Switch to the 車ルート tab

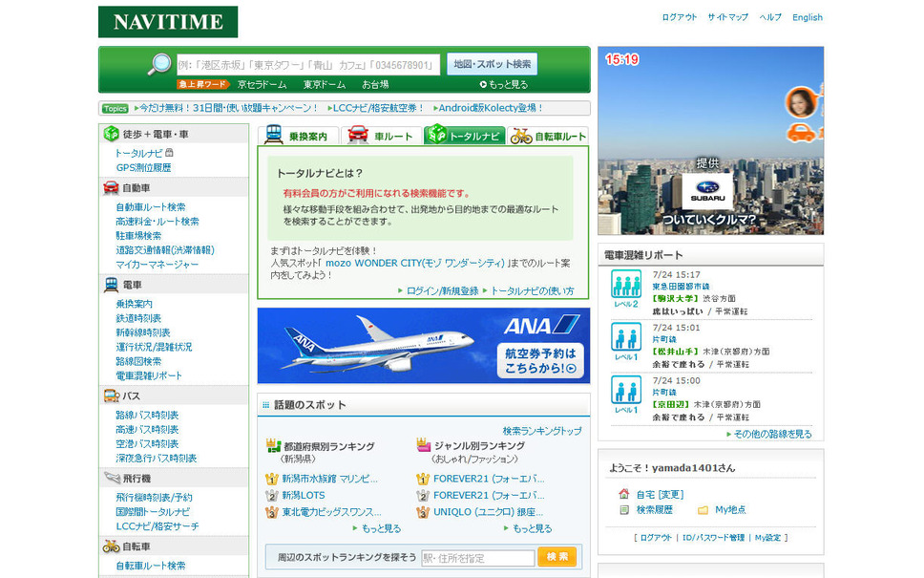381,136
